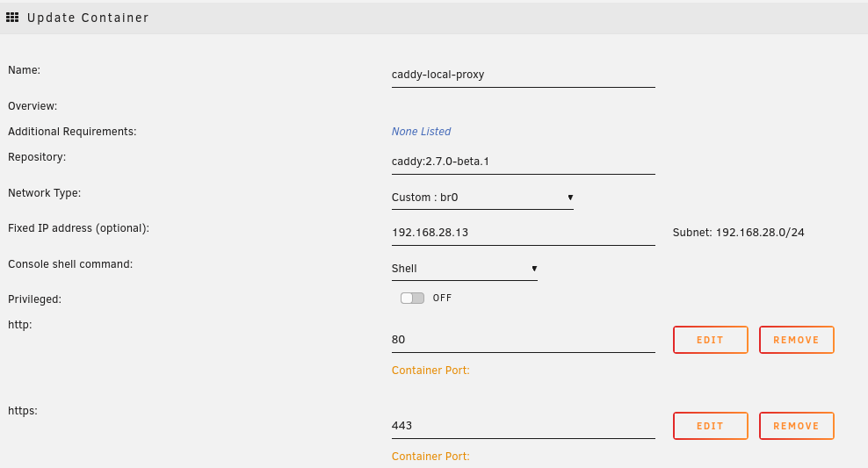This screenshot has height=468, width=868.
Task: Click the Console shell command: label
Action: point(70,264)
